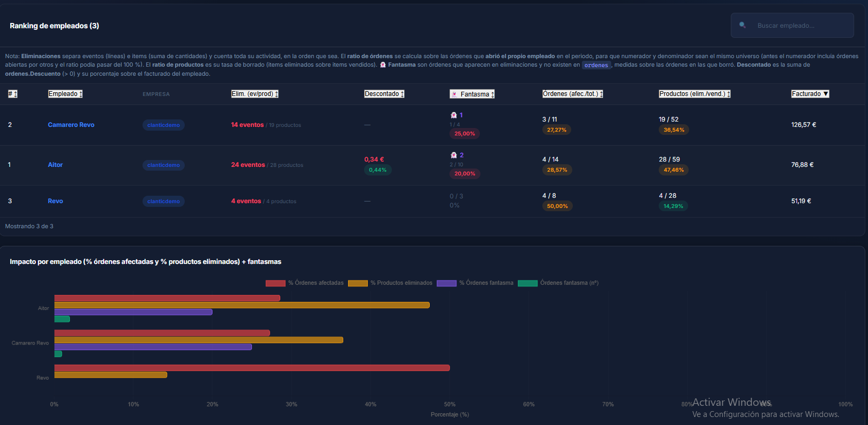Image resolution: width=868 pixels, height=425 pixels.
Task: Sort table by # column
Action: coord(13,94)
